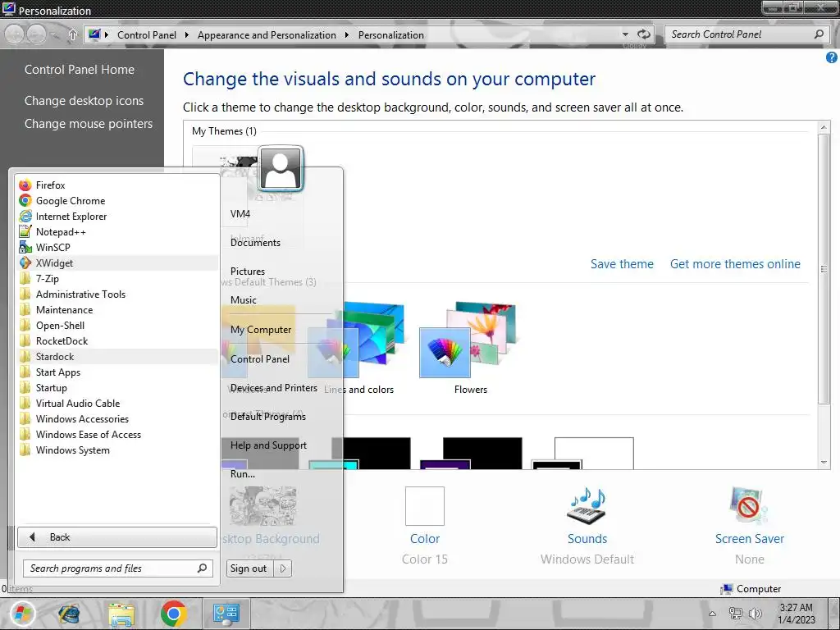The image size is (840, 630).
Task: Launch XWidget from the Start menu
Action: pyautogui.click(x=117, y=263)
